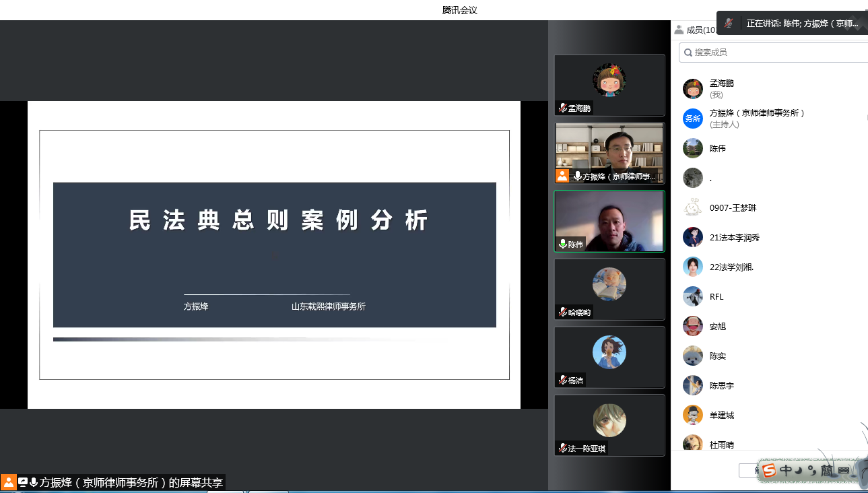Image resolution: width=868 pixels, height=493 pixels.
Task: Click active microphone icon on 陈伟's video tile
Action: click(x=562, y=244)
